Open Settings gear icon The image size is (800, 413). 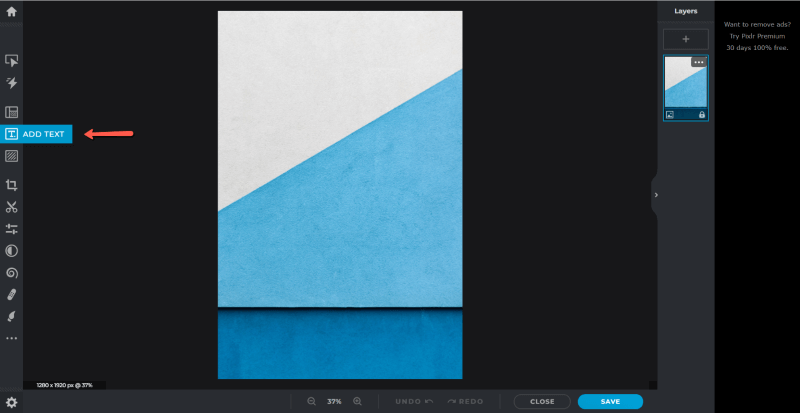pos(11,402)
